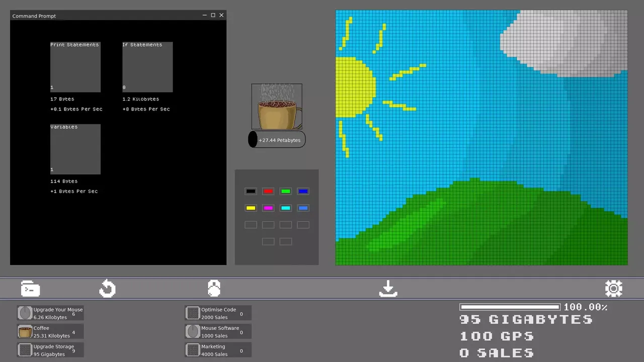Click the storage progress bar
644x362 pixels.
510,307
